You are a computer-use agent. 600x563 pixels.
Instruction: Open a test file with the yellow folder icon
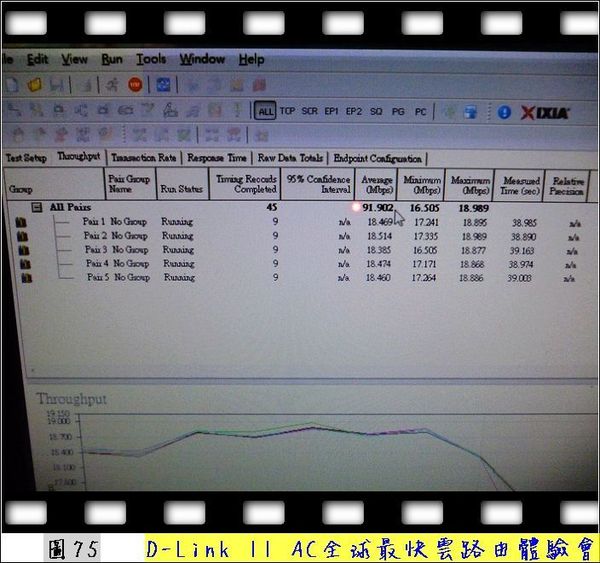click(35, 85)
